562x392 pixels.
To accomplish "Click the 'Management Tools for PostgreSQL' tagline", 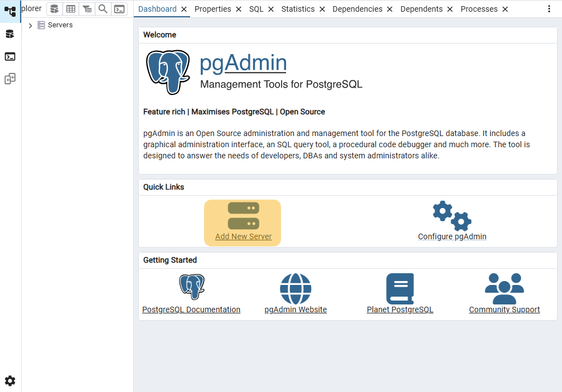I will pos(281,84).
